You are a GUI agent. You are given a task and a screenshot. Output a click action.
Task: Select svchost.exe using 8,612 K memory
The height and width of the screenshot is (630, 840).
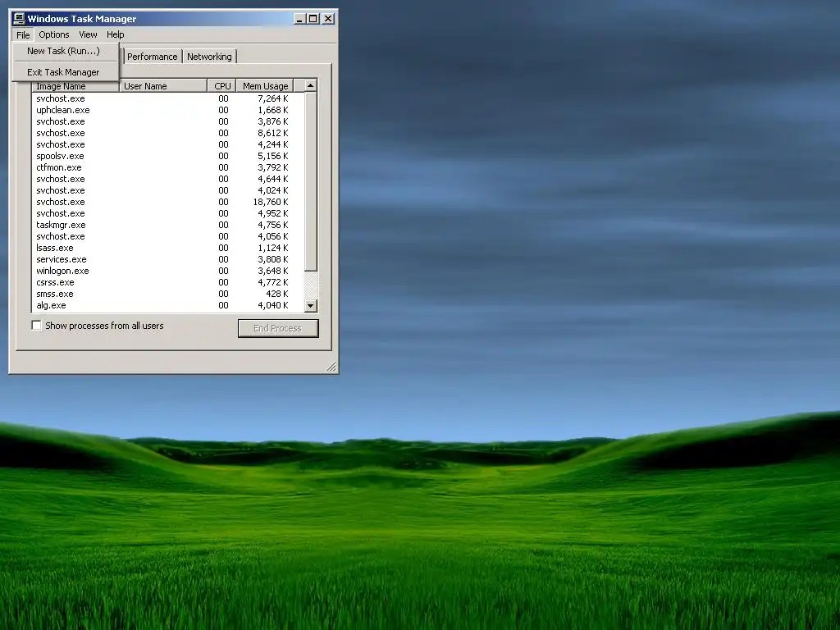pos(167,133)
